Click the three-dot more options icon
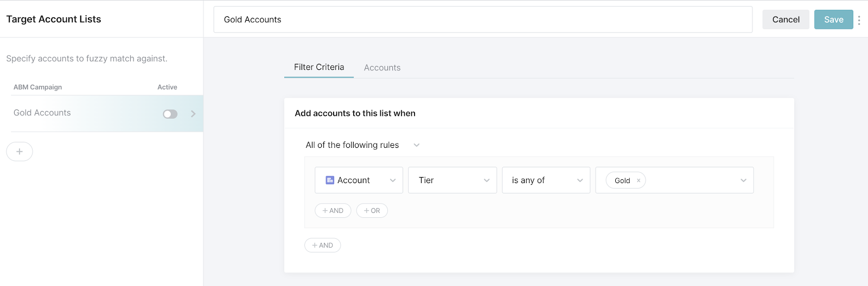 pyautogui.click(x=859, y=20)
